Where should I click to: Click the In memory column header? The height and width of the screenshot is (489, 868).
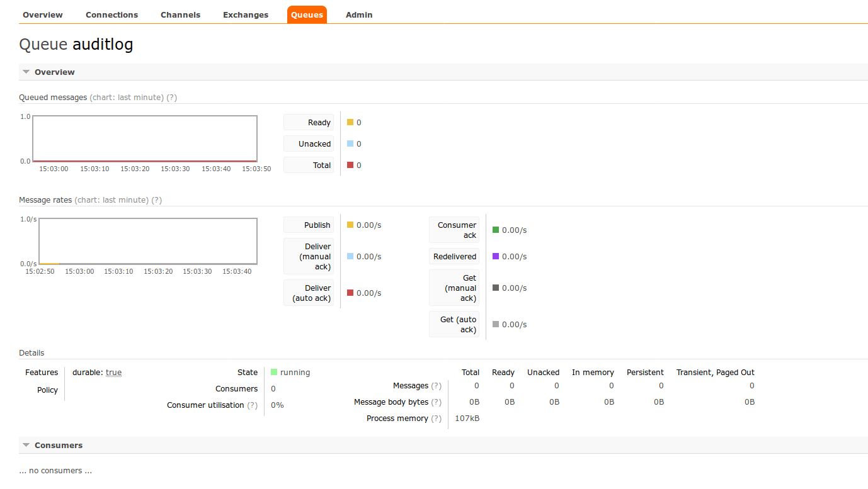593,373
